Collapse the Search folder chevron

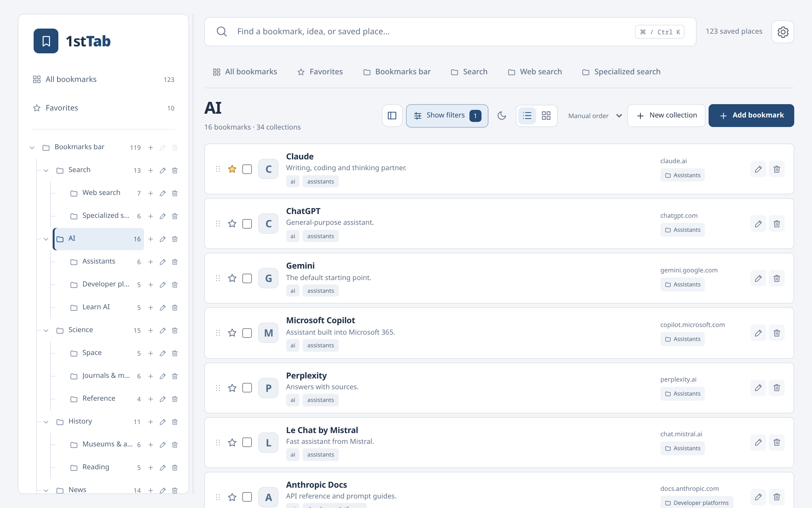tap(46, 170)
